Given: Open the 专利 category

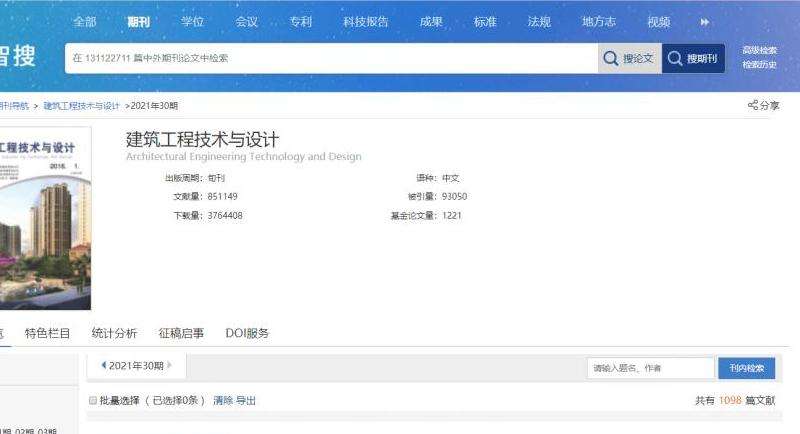Looking at the screenshot, I should tap(301, 22).
